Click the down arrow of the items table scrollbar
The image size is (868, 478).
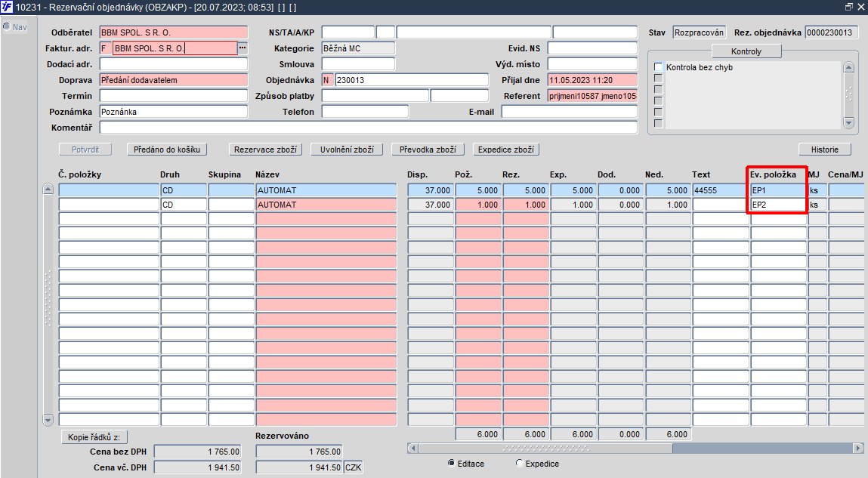click(48, 420)
